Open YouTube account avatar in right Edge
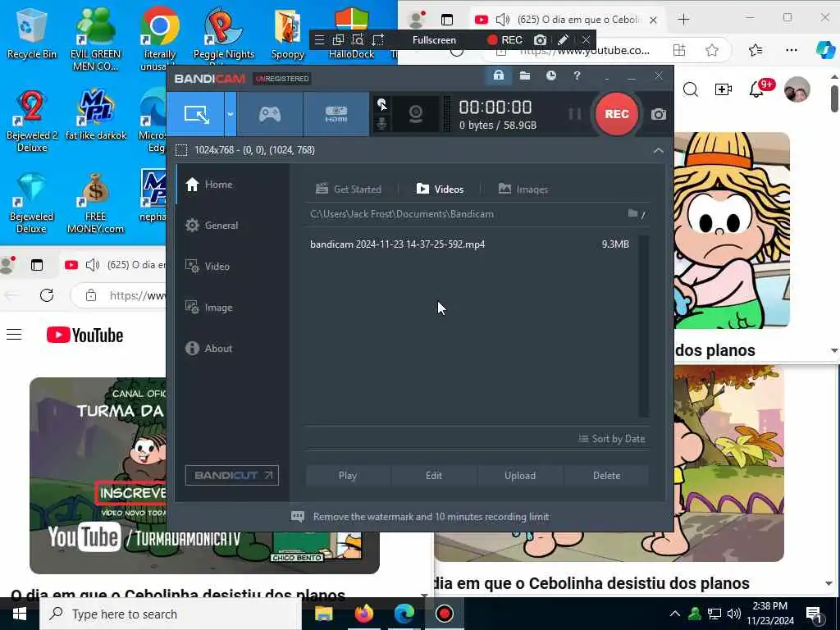This screenshot has width=840, height=630. pos(797,89)
